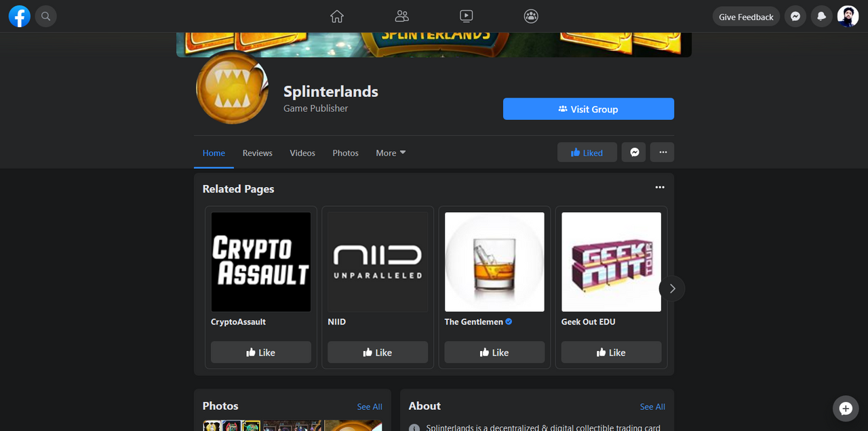The height and width of the screenshot is (431, 868).
Task: Open See All link for Photos
Action: (370, 407)
